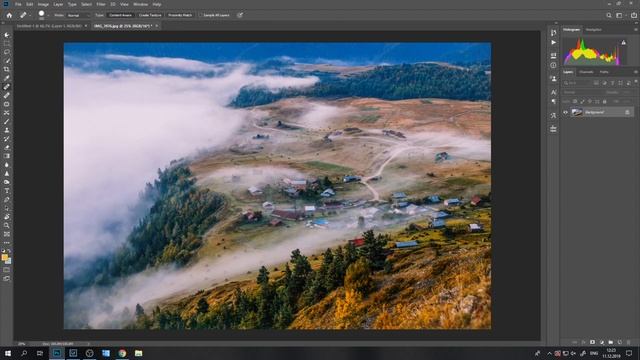Image resolution: width=640 pixels, height=360 pixels.
Task: Choose the Create Texture type button
Action: [x=150, y=15]
